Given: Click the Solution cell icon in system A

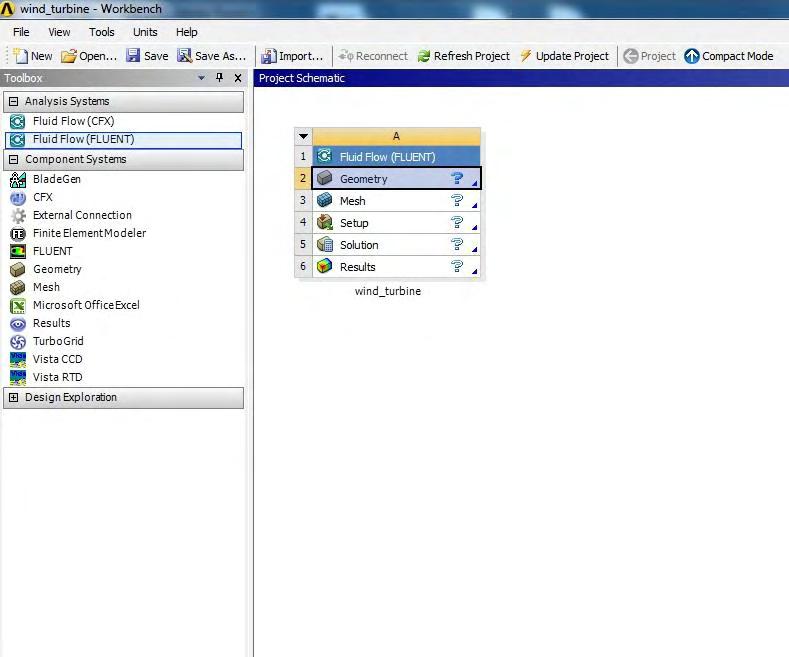Looking at the screenshot, I should pos(325,244).
